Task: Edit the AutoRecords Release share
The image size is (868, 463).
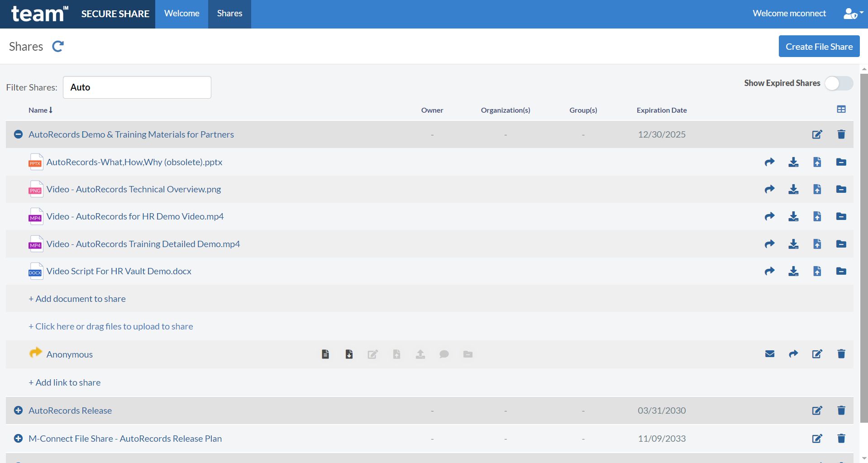Action: 817,410
